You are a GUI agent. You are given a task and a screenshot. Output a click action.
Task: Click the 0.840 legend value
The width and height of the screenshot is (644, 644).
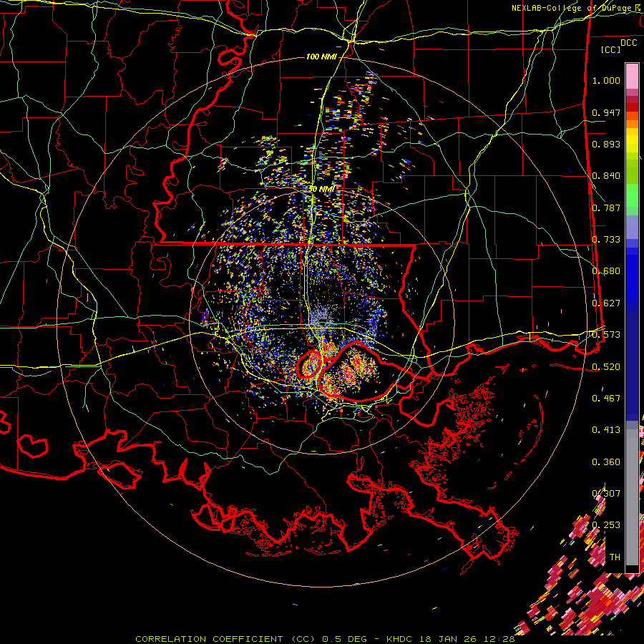pyautogui.click(x=606, y=176)
